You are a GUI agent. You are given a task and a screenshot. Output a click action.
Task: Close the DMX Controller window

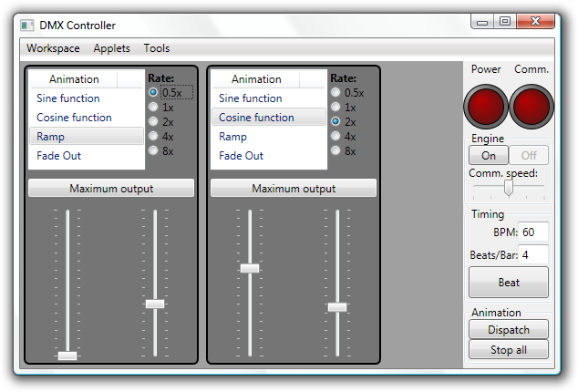coord(536,21)
